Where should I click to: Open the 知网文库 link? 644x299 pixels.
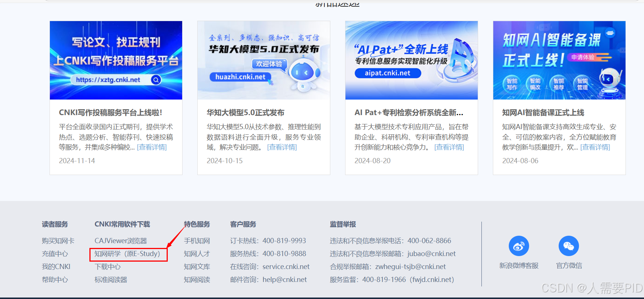click(x=197, y=267)
